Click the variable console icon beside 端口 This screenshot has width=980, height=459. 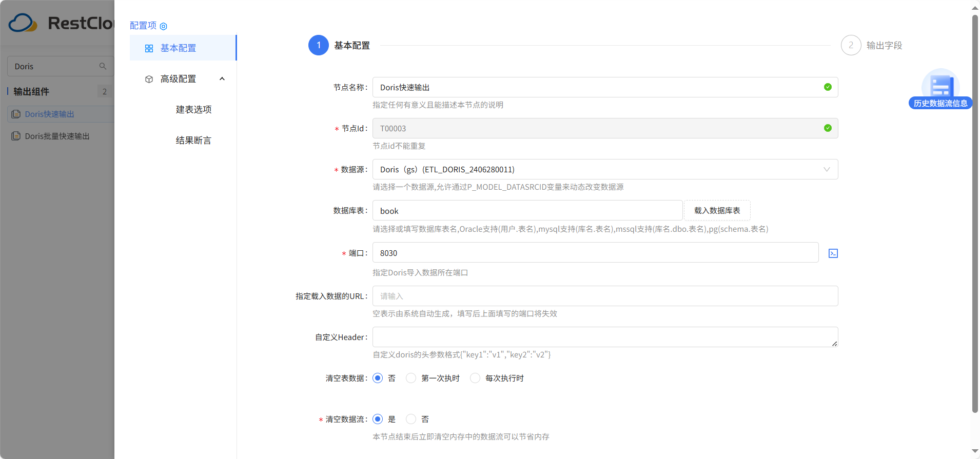tap(833, 253)
